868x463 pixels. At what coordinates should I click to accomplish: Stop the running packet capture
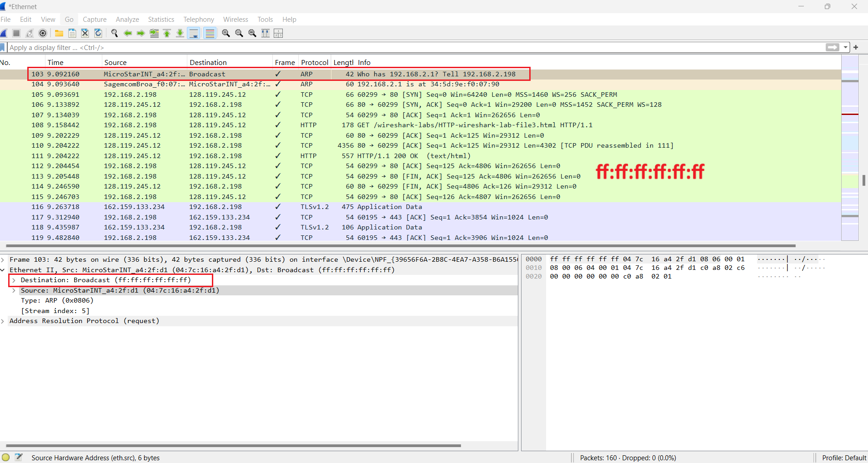click(16, 33)
